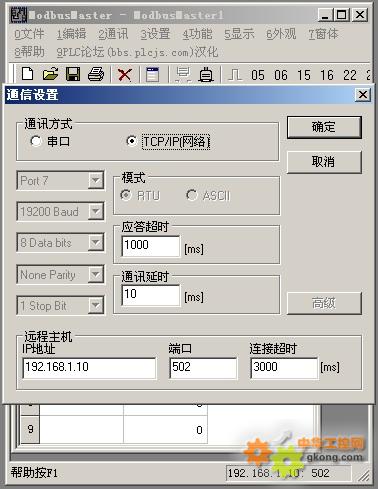Click row header 9 in data table
This screenshot has width=378, height=489.
[x=30, y=429]
